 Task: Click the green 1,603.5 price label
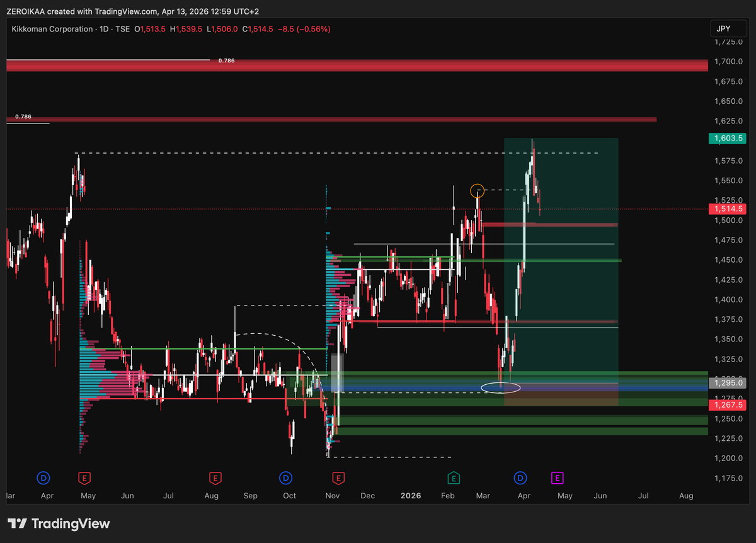[728, 138]
